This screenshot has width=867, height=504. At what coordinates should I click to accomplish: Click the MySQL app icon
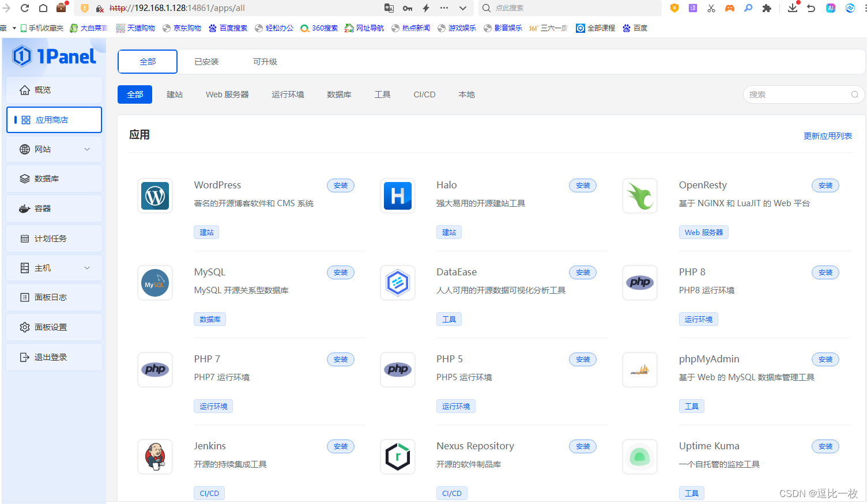pos(155,283)
